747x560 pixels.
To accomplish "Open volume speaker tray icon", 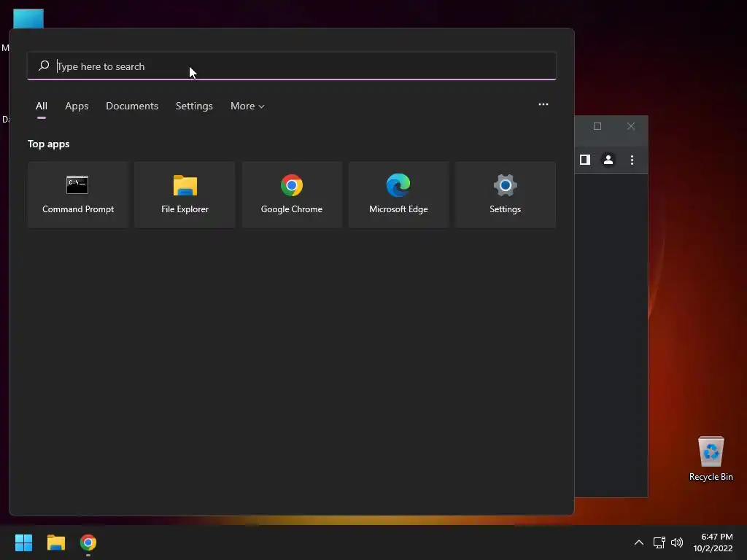I will 677,542.
